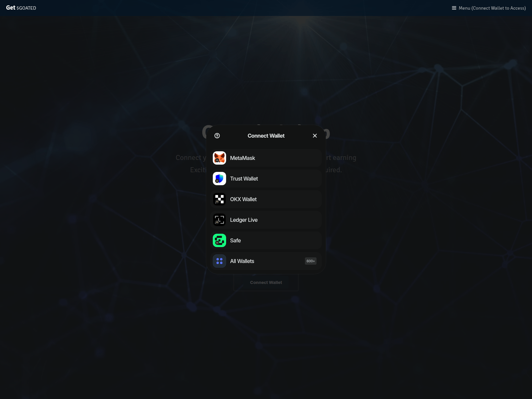Screen dimensions: 532x399
Task: Click the OKX Wallet checkered icon
Action: pos(219,199)
